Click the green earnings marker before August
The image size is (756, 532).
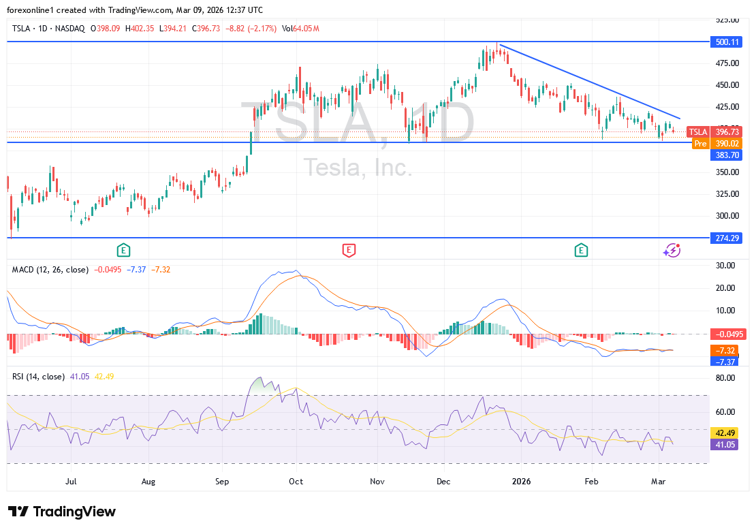(123, 250)
